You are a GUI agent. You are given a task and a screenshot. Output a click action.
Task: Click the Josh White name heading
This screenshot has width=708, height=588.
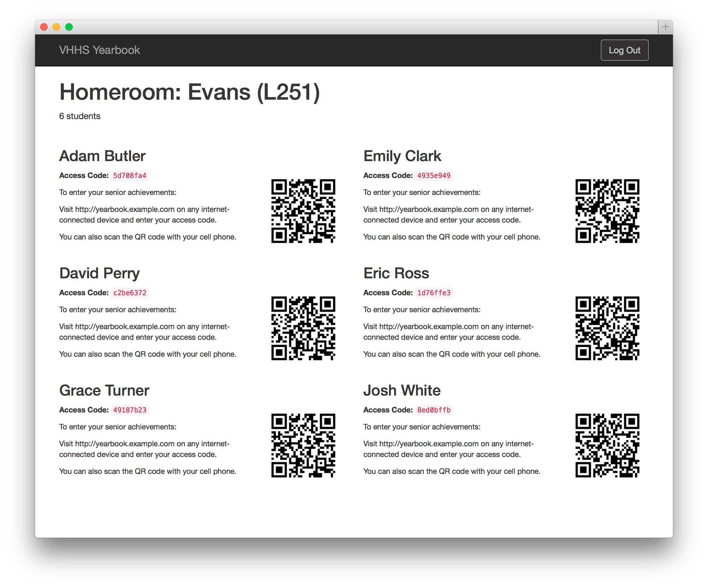402,391
